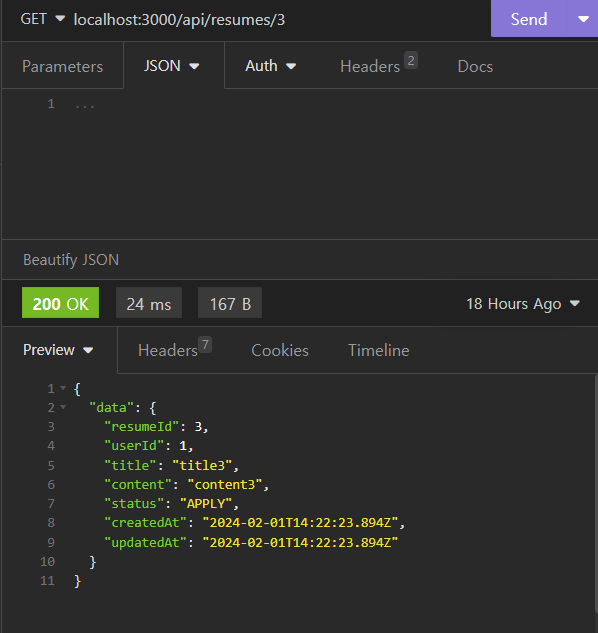
Task: Click the "title3" value
Action: 202,465
